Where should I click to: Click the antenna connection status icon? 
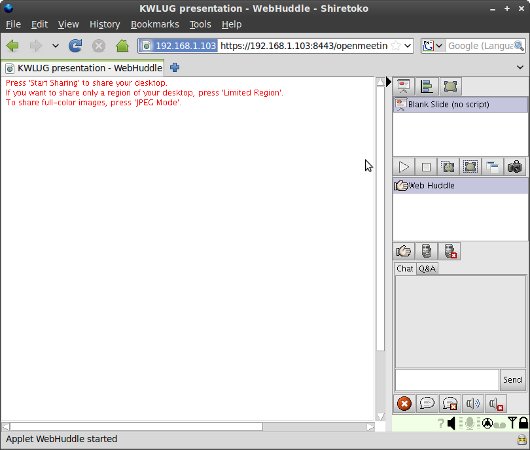tap(512, 423)
